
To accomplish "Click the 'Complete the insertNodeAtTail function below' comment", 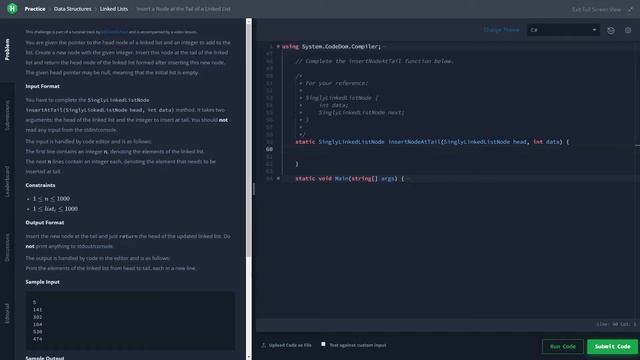I will [374, 61].
